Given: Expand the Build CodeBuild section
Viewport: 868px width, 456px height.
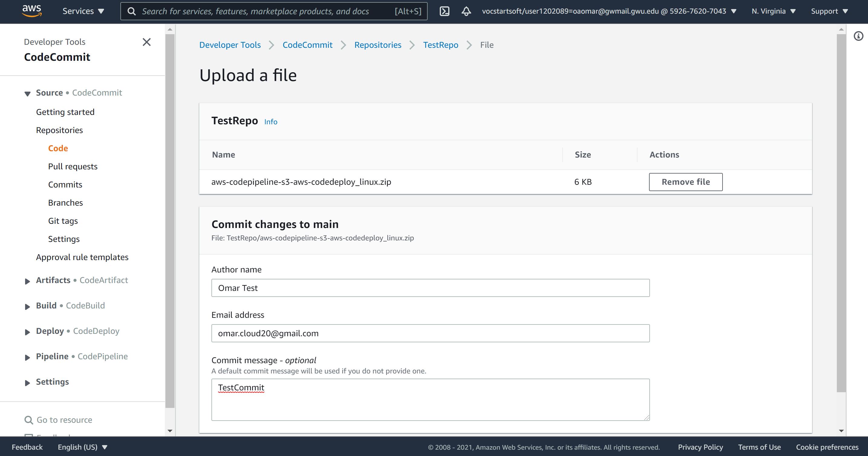Looking at the screenshot, I should 27,307.
